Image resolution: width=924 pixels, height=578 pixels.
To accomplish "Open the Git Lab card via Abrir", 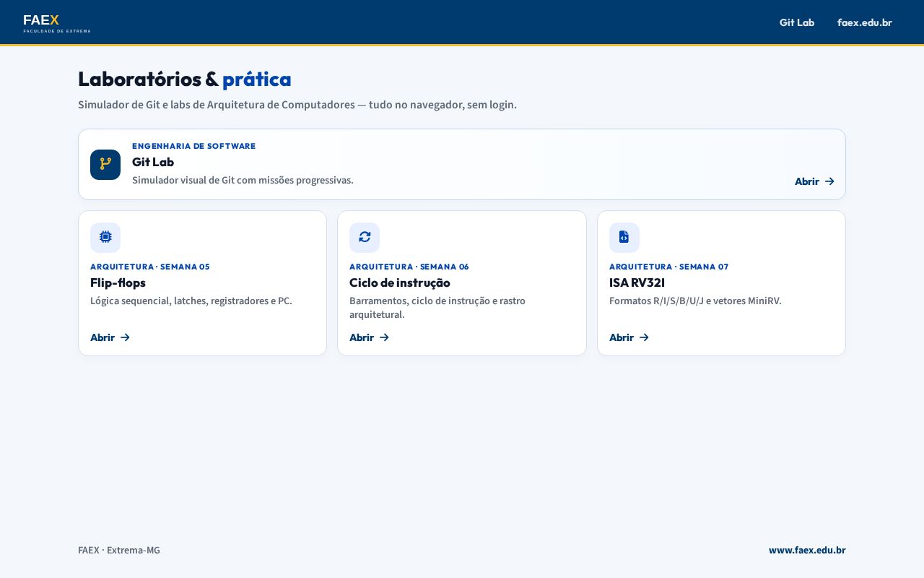I will point(814,181).
